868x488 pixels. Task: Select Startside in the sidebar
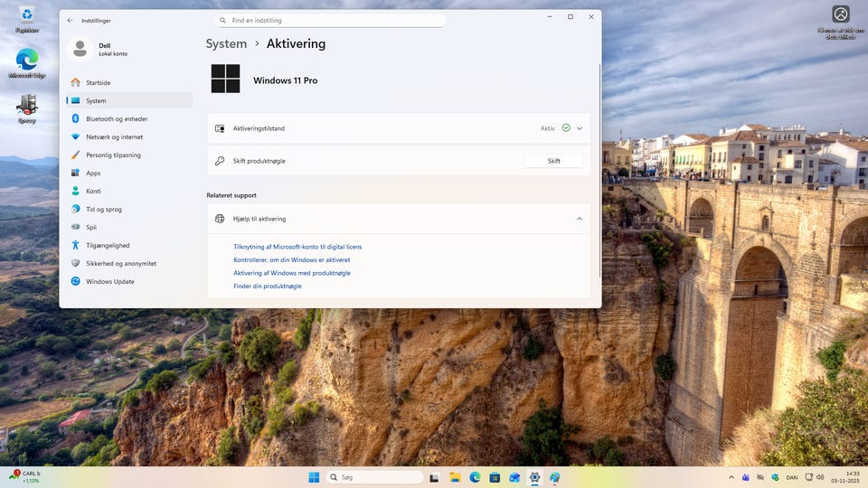tap(98, 82)
